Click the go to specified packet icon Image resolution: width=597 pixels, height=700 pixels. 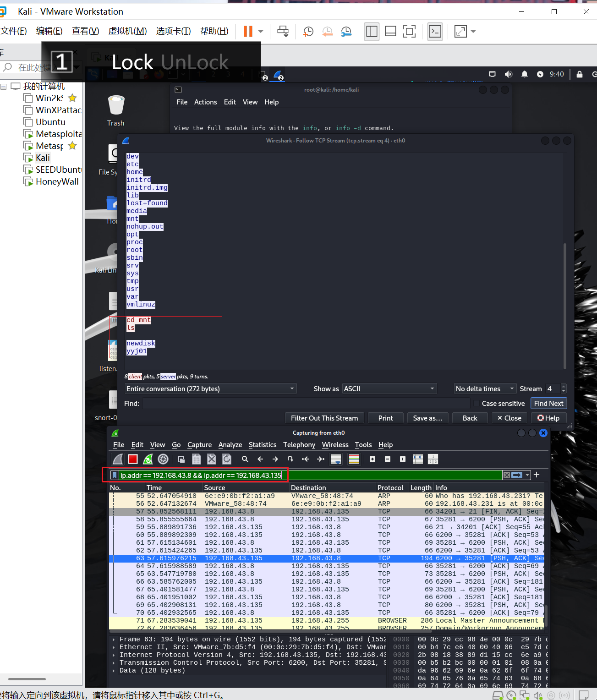point(290,459)
